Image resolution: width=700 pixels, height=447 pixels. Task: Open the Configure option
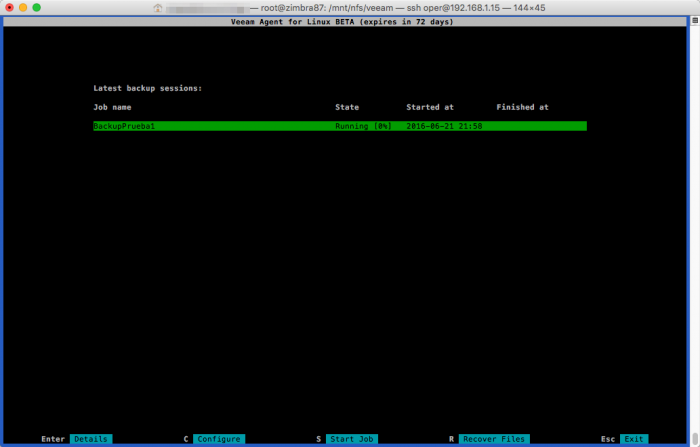[x=219, y=439]
